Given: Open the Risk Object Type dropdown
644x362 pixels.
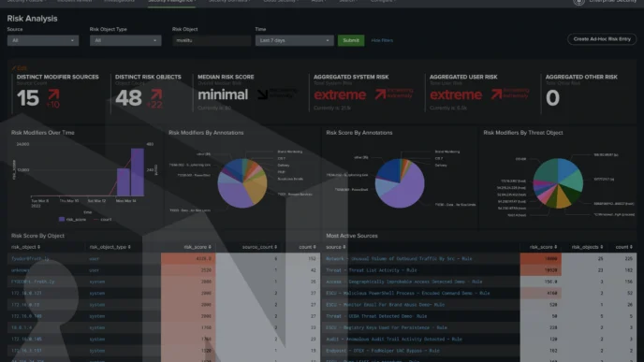Looking at the screenshot, I should point(125,40).
